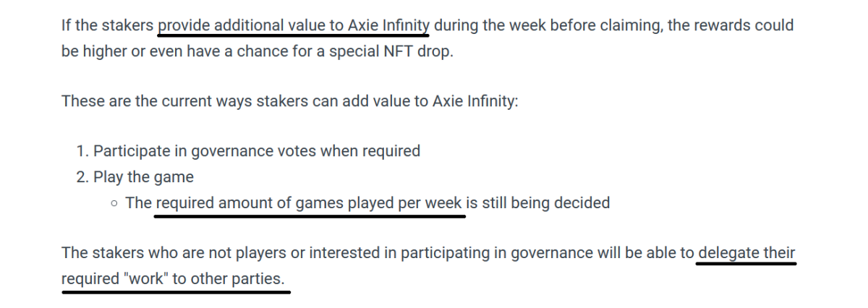Click the underlined text 'required "work" to other parties.'

click(174, 279)
